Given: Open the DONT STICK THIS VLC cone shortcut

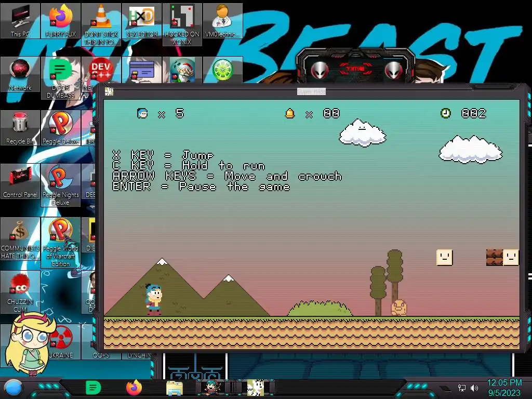Looking at the screenshot, I should click(101, 24).
